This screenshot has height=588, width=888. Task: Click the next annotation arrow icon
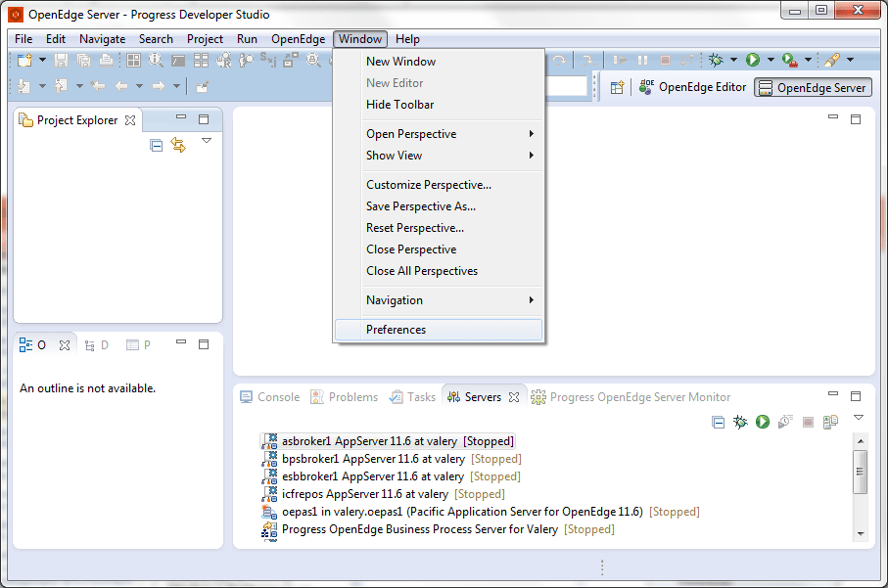[24, 86]
